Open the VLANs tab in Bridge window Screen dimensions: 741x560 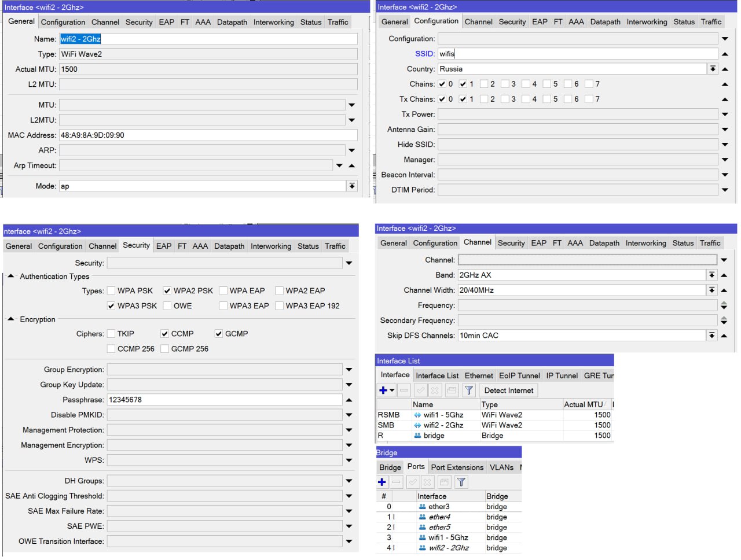point(501,467)
